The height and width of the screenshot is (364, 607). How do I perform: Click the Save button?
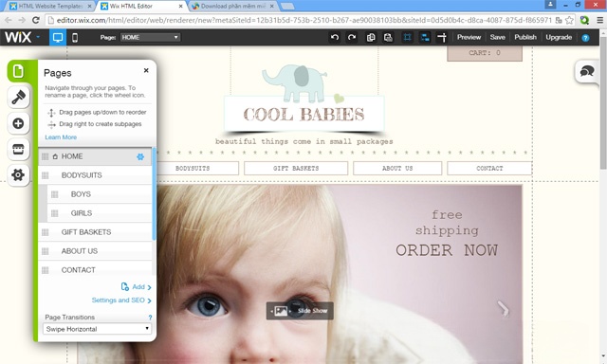point(497,37)
